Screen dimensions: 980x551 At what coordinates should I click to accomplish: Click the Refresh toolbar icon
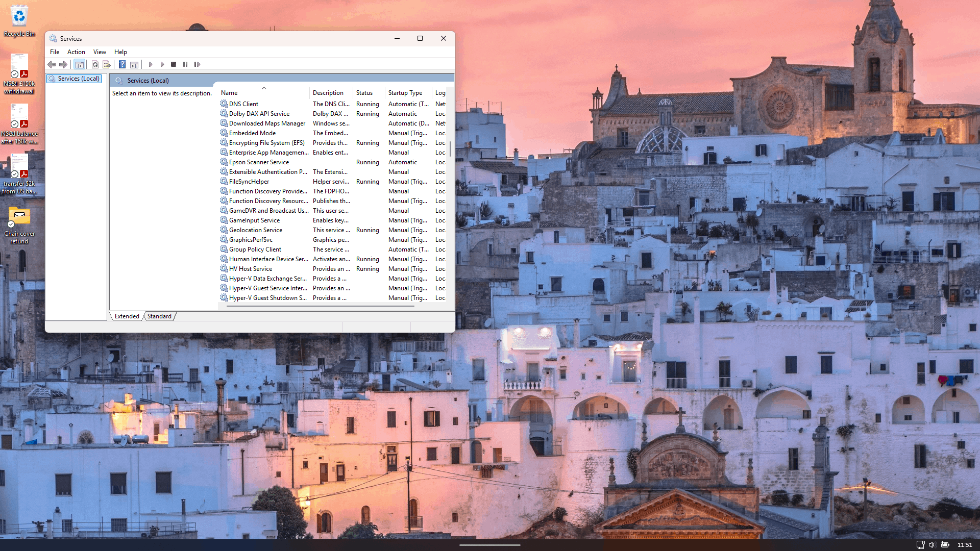pyautogui.click(x=95, y=64)
